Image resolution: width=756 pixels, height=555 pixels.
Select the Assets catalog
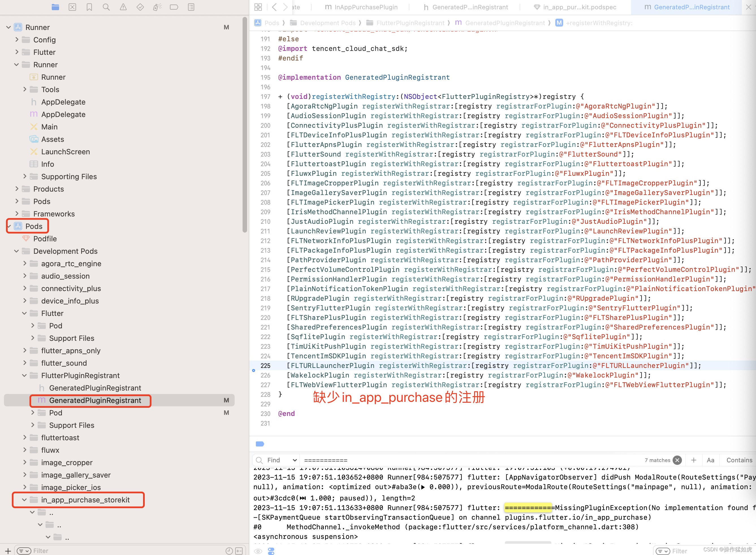coord(52,139)
